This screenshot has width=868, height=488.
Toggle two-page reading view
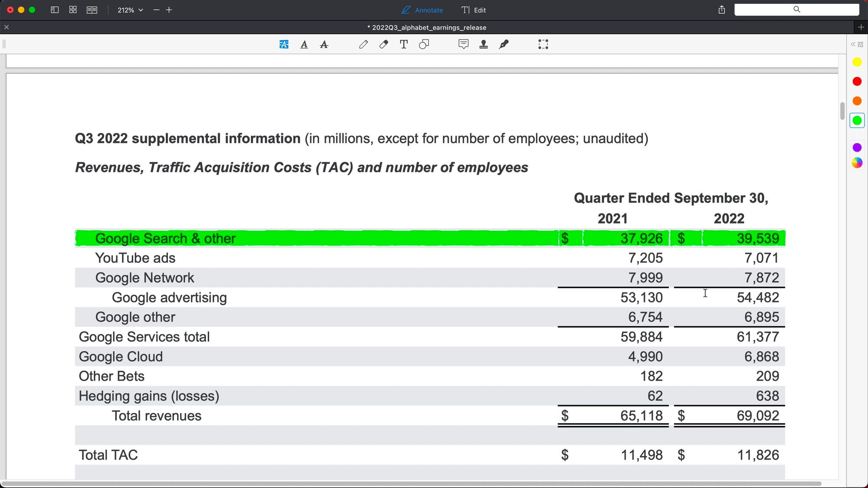(x=92, y=10)
